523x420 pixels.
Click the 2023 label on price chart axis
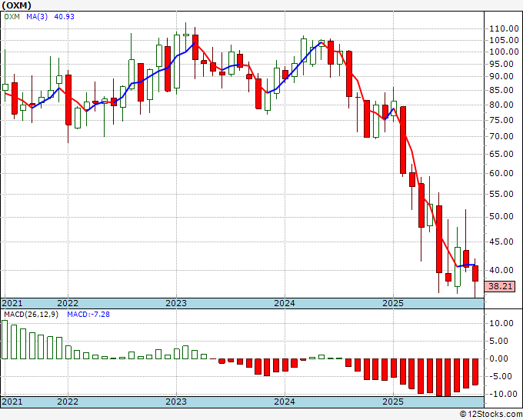(x=176, y=303)
